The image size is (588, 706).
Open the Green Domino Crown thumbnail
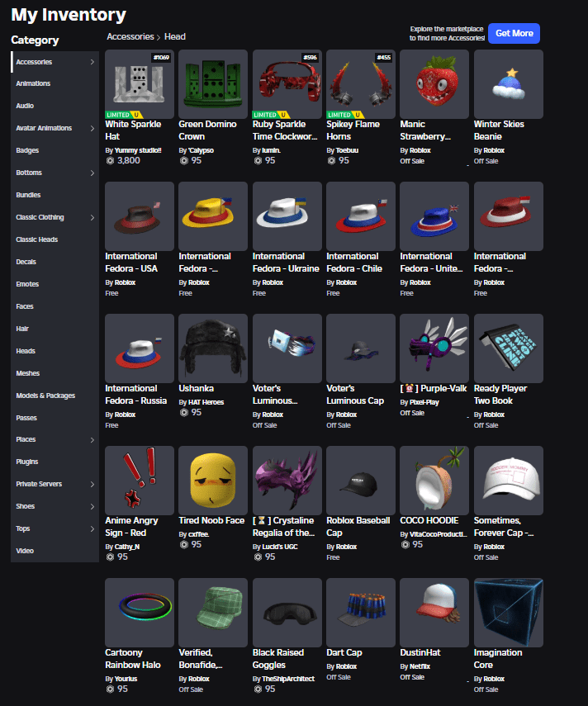213,84
